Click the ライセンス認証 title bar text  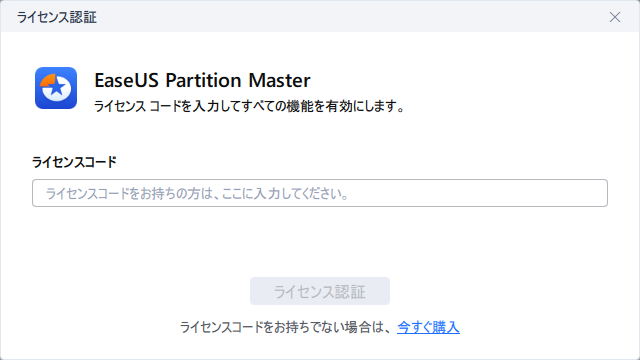tap(57, 18)
